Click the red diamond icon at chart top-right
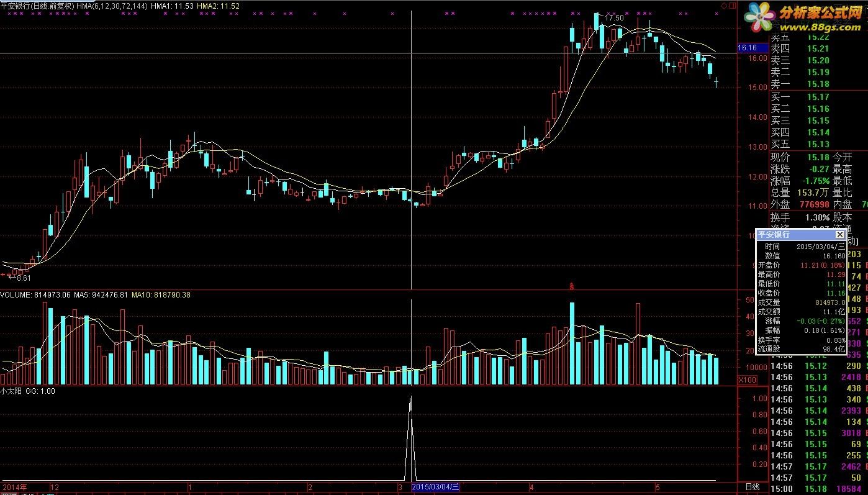 pos(724,6)
